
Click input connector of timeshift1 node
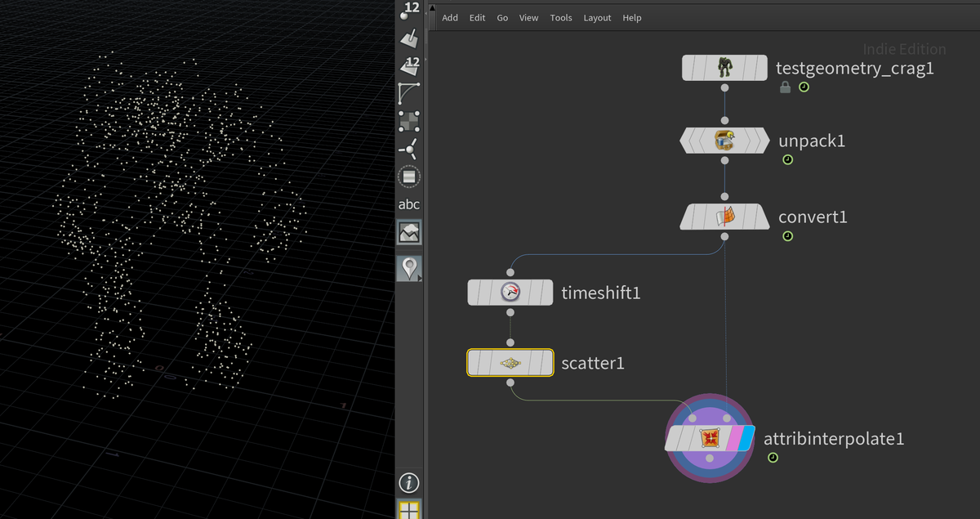tap(510, 272)
